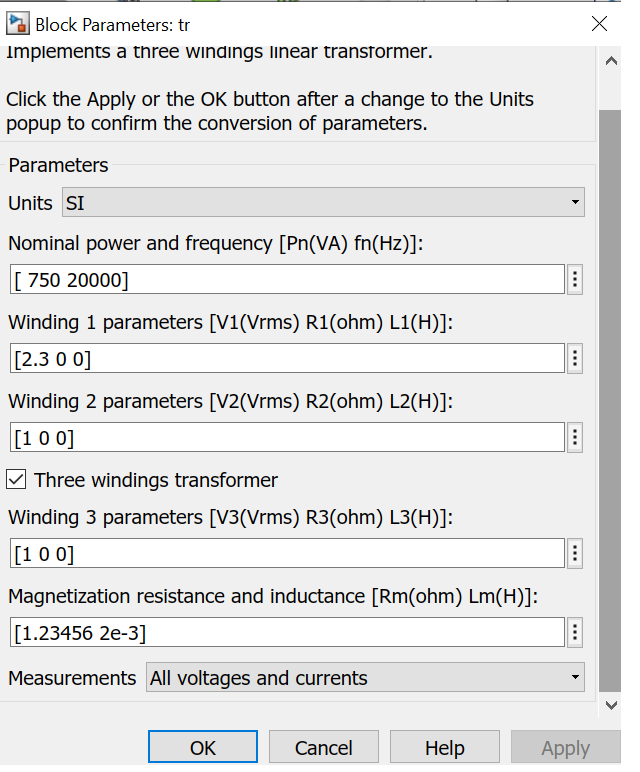This screenshot has width=640, height=772.
Task: Uncheck Three windings transformer checkbox
Action: (16, 479)
